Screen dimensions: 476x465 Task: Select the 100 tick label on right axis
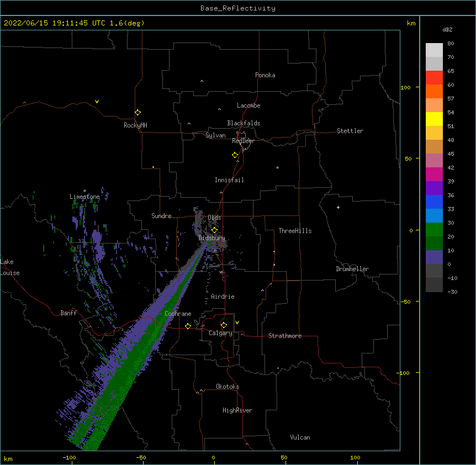(405, 87)
